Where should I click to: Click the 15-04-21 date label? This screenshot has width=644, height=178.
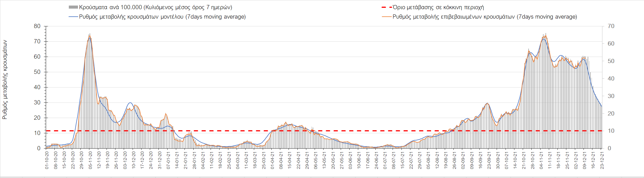click(x=290, y=160)
